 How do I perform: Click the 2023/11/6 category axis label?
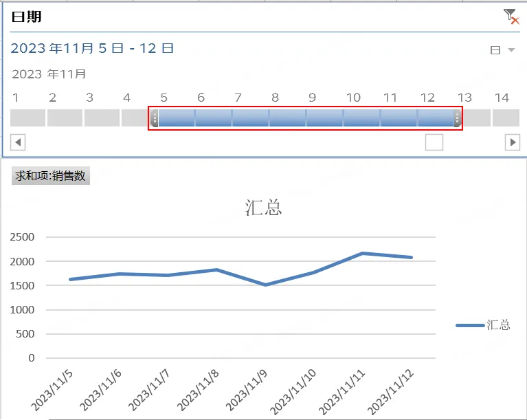tap(100, 390)
